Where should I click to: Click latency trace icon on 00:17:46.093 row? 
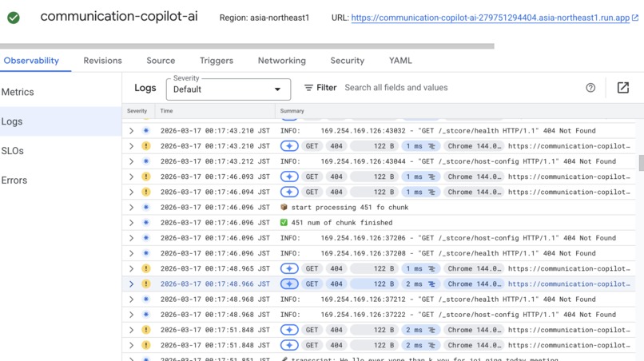[431, 177]
